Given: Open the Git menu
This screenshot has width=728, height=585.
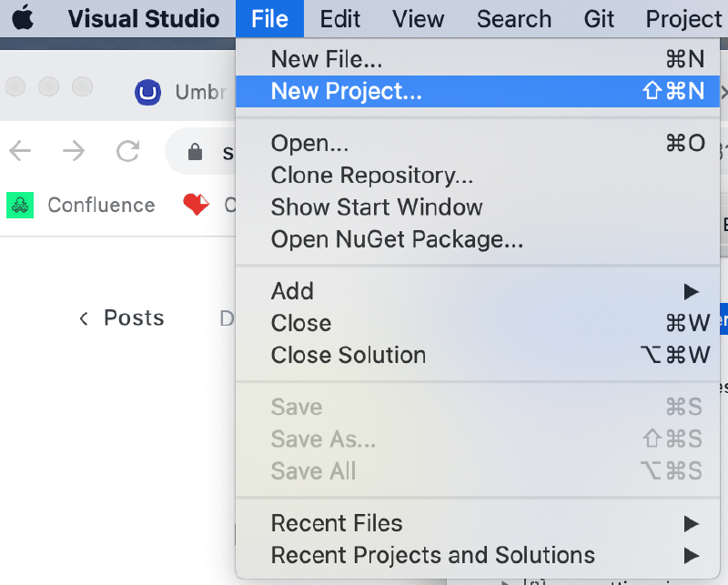Looking at the screenshot, I should (599, 19).
